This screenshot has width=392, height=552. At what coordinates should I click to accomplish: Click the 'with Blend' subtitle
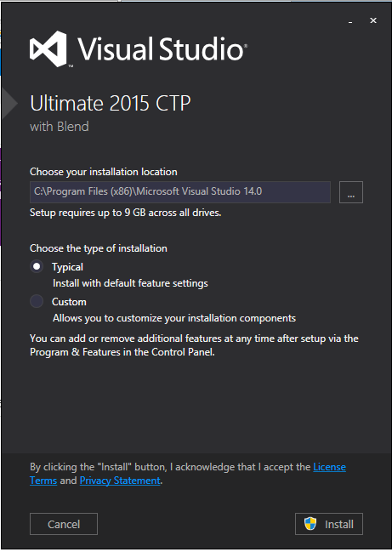pos(60,127)
